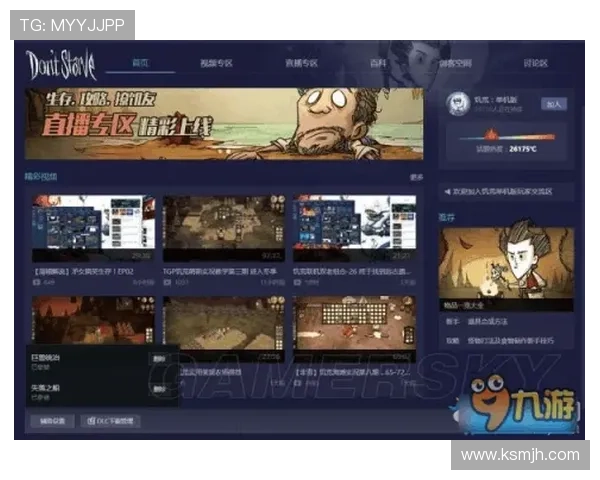Click the 直播专区精彩上线 banner
The width and height of the screenshot is (600, 480).
click(x=224, y=124)
